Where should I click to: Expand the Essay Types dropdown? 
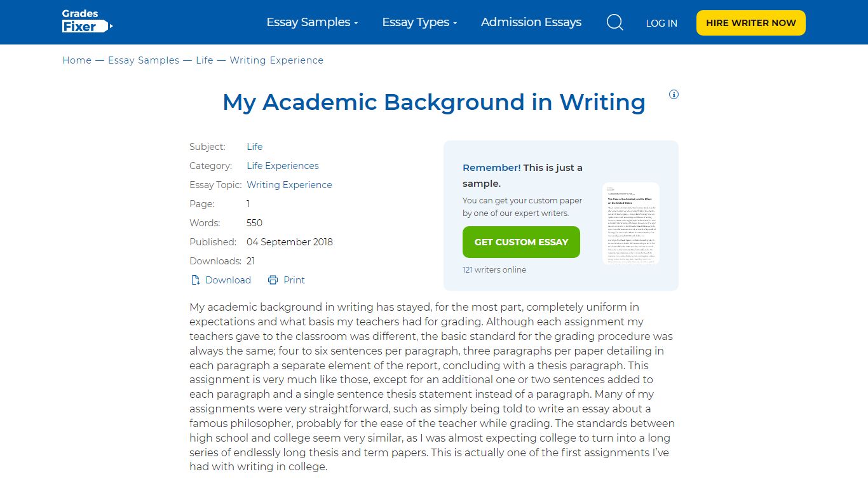[419, 22]
